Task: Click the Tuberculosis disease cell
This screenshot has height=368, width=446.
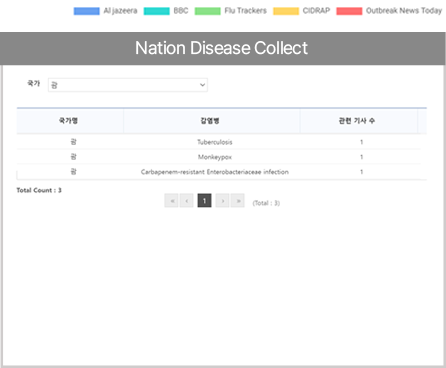Action: pos(215,142)
